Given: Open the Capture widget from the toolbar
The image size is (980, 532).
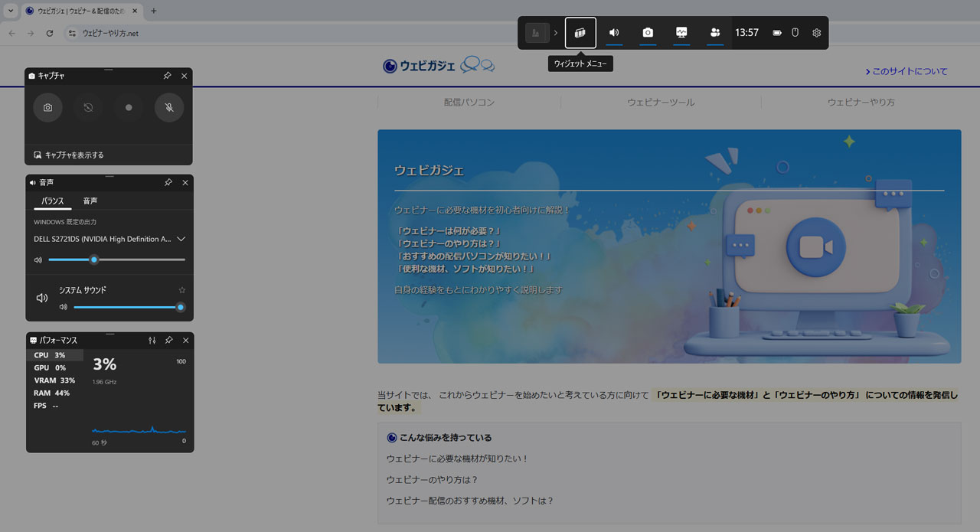Looking at the screenshot, I should pyautogui.click(x=648, y=32).
